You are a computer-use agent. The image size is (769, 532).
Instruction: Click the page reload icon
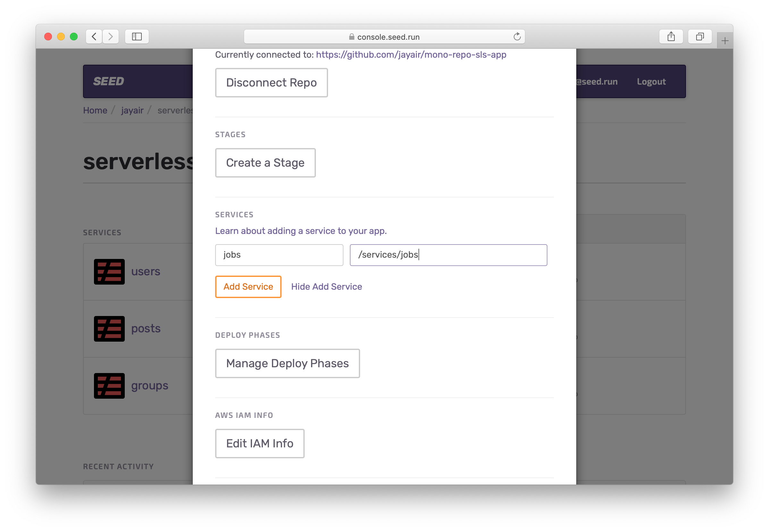(x=517, y=37)
